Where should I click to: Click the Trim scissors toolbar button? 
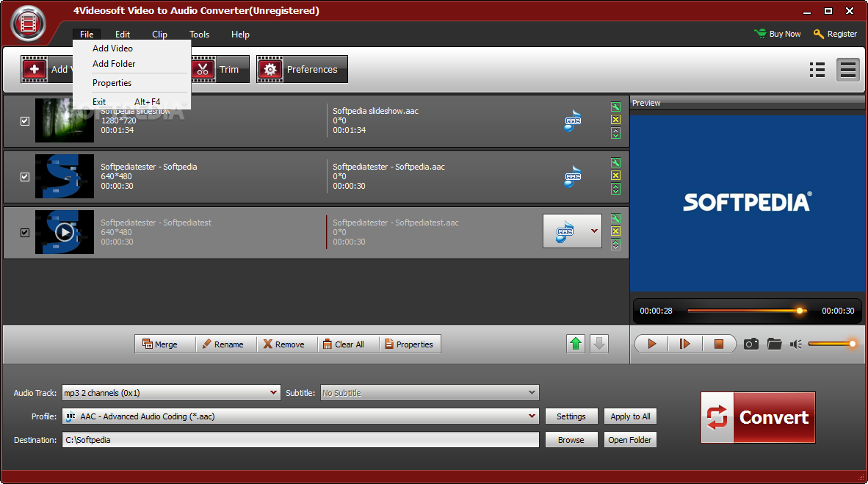pos(220,69)
